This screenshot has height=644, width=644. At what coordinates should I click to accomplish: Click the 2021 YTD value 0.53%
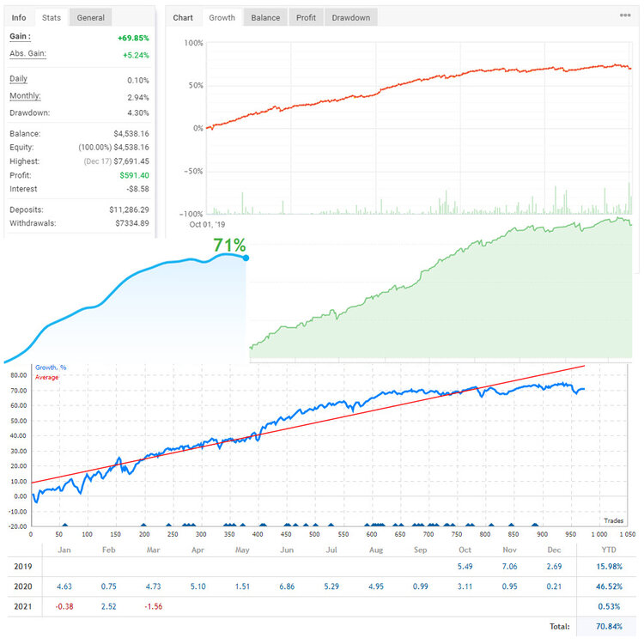(609, 606)
